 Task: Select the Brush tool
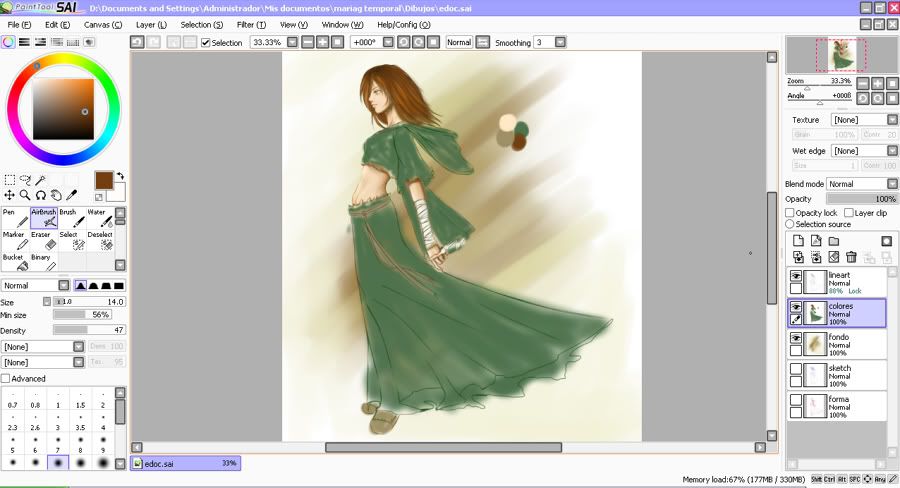click(x=72, y=218)
